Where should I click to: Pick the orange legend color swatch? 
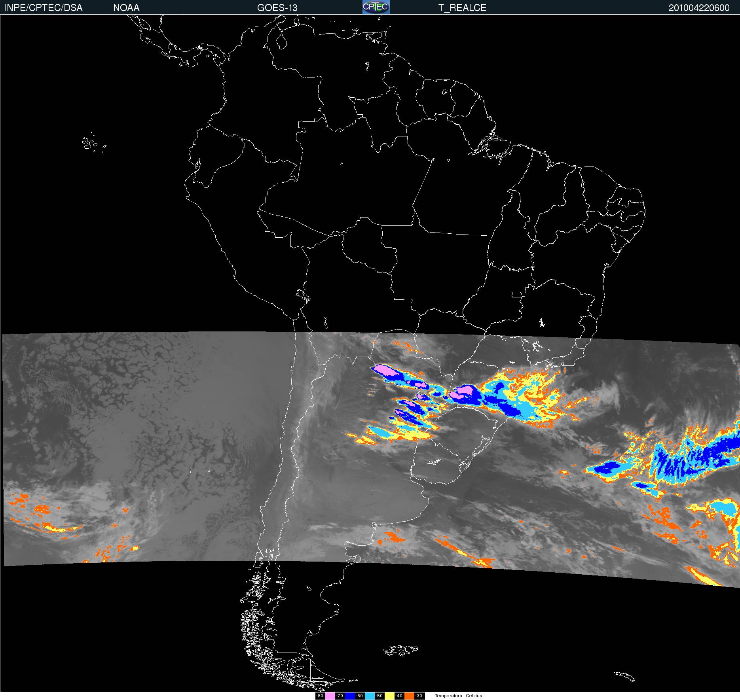click(409, 696)
